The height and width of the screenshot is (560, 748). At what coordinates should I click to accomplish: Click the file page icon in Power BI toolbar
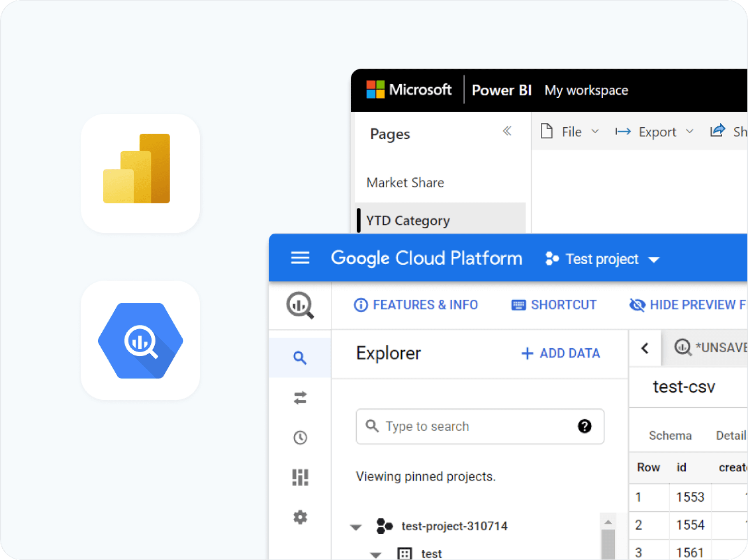click(x=547, y=131)
